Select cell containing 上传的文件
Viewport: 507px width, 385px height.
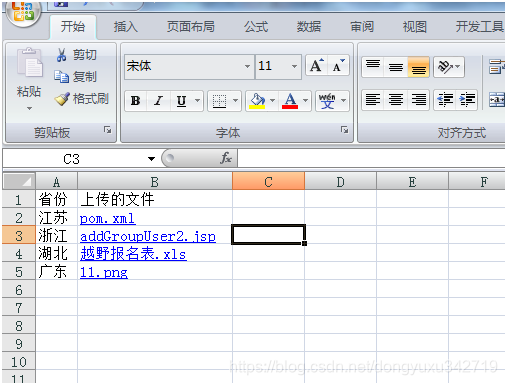tap(155, 199)
